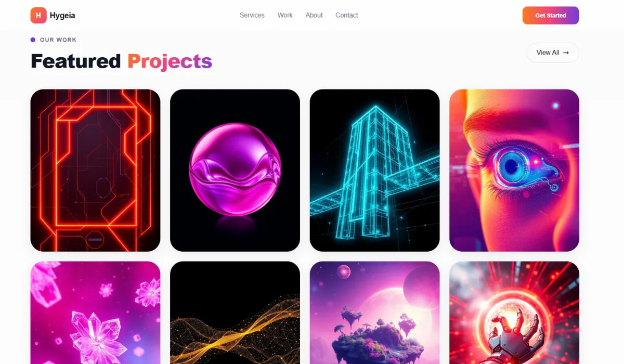The image size is (624, 364).
Task: Click the arrow icon in View All
Action: (x=566, y=53)
